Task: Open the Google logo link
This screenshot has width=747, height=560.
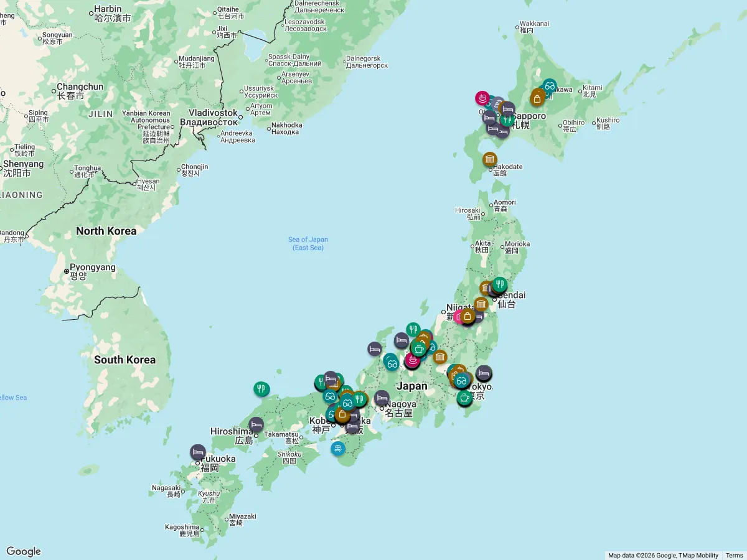Action: pos(24,551)
